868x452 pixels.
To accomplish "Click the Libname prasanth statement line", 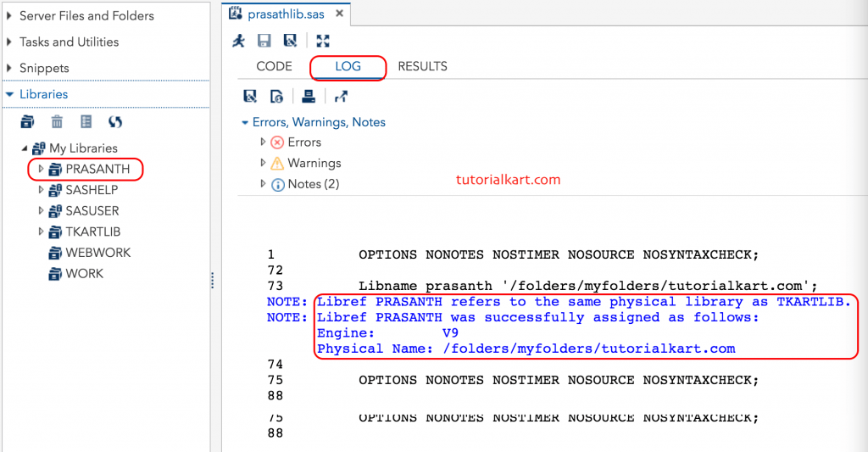I will coord(588,286).
